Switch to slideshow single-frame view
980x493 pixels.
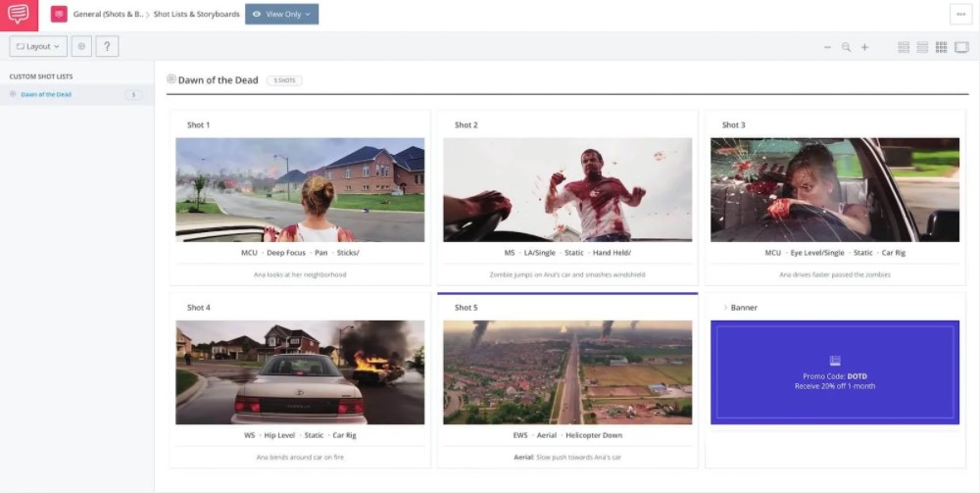click(961, 47)
